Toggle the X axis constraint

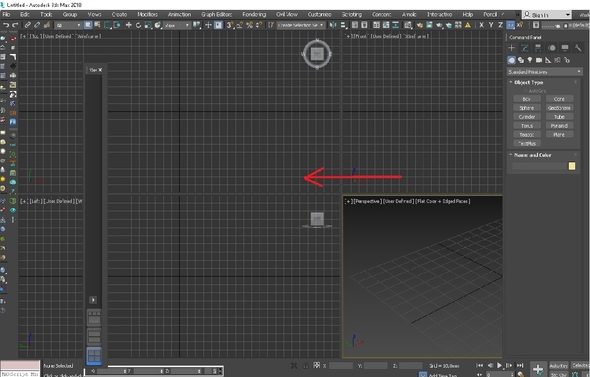481,25
